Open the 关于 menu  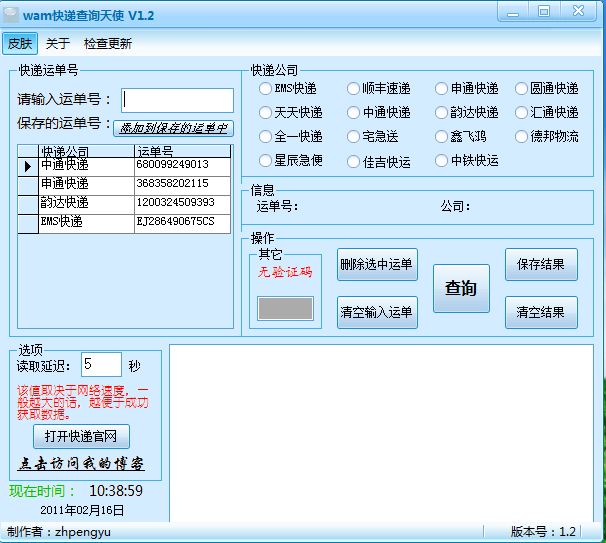coord(58,43)
